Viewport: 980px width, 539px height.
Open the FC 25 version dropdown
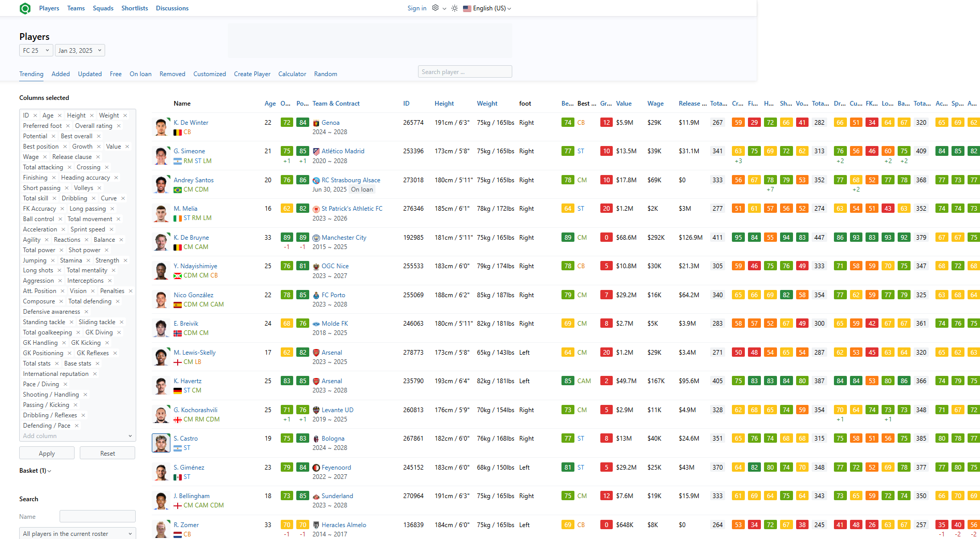tap(36, 50)
